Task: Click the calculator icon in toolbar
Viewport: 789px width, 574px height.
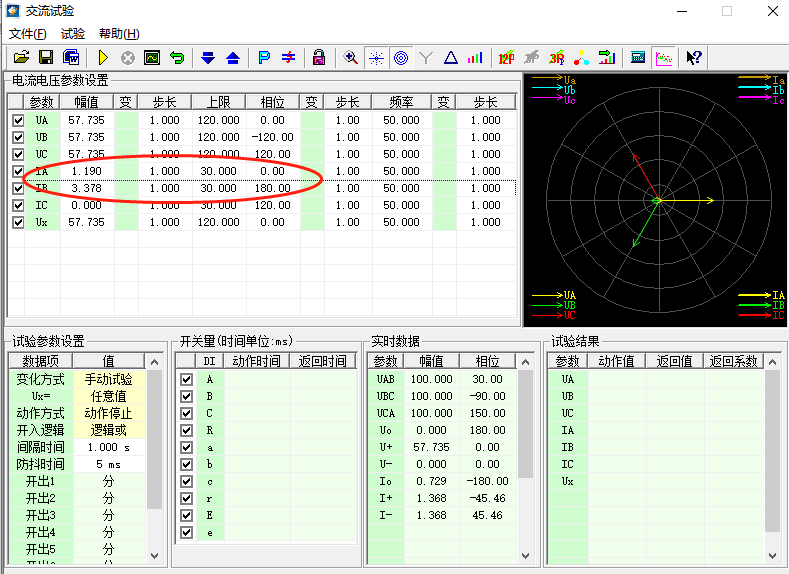Action: [638, 58]
